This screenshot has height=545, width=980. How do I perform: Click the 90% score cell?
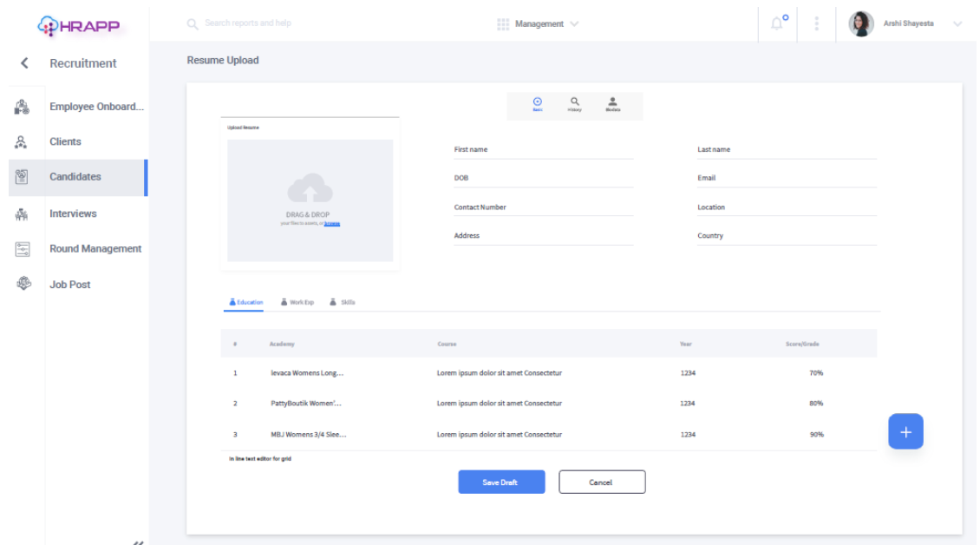[817, 434]
